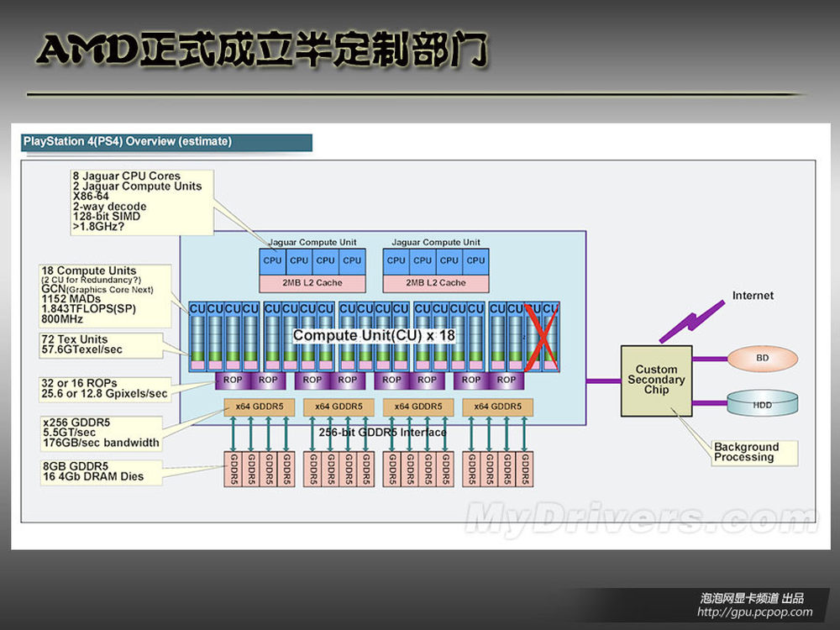Select the "25.6 or 12.8 Gpixels/sec" text
The height and width of the screenshot is (630, 840).
tap(104, 393)
